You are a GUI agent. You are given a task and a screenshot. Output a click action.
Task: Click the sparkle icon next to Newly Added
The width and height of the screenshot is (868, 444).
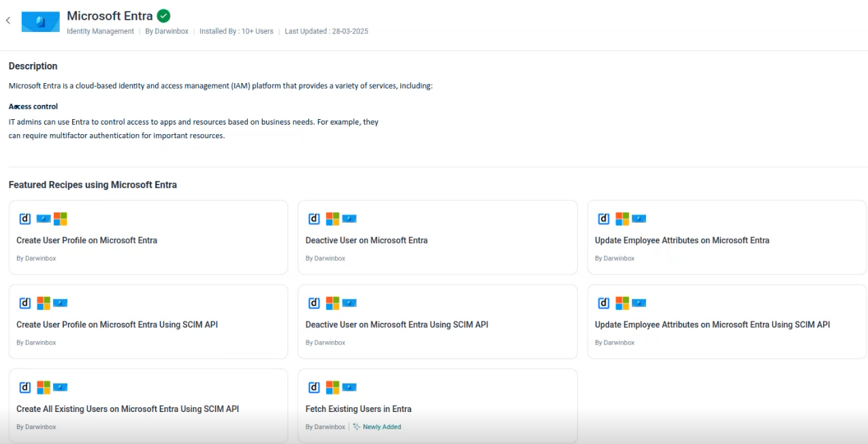point(356,427)
